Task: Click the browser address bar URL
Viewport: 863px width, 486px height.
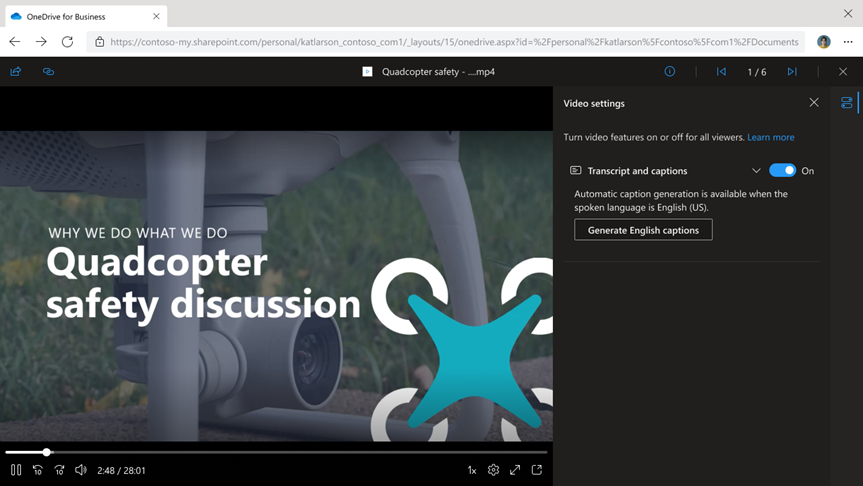Action: coord(454,42)
